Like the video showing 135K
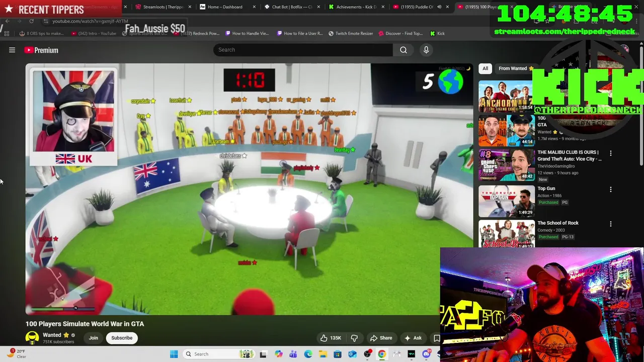Image resolution: width=644 pixels, height=362 pixels. [330, 338]
